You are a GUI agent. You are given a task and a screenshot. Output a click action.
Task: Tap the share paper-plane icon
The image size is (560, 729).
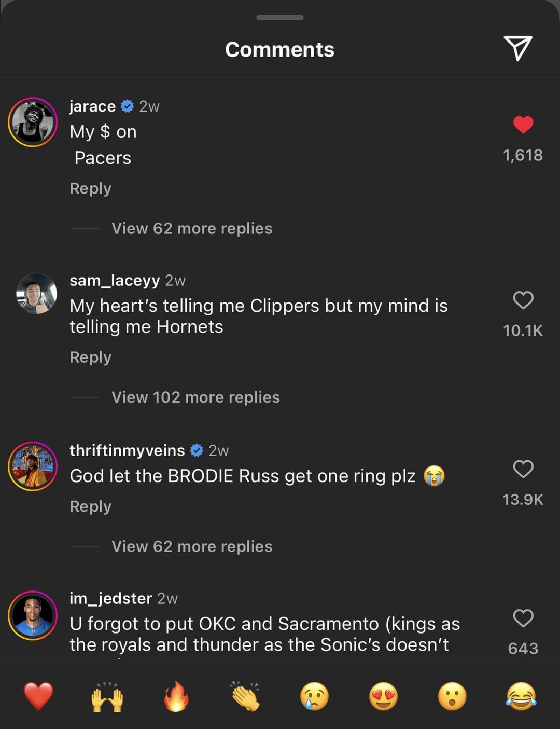(x=518, y=48)
